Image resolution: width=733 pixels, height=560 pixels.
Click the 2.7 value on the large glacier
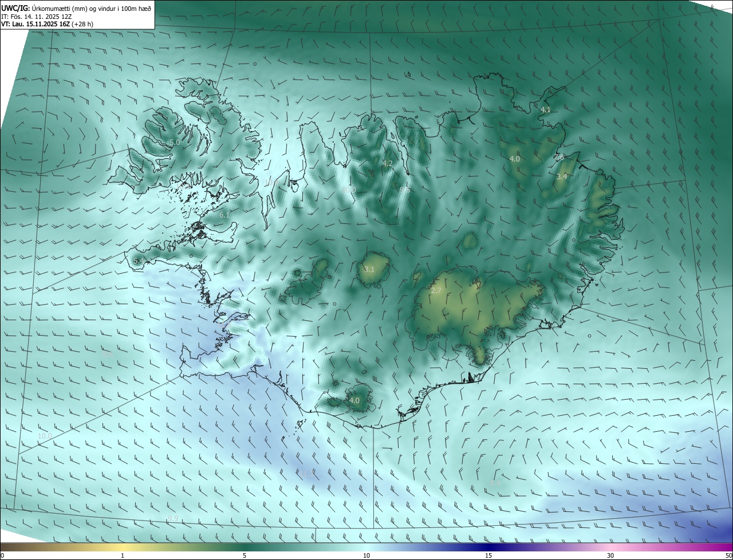436,291
